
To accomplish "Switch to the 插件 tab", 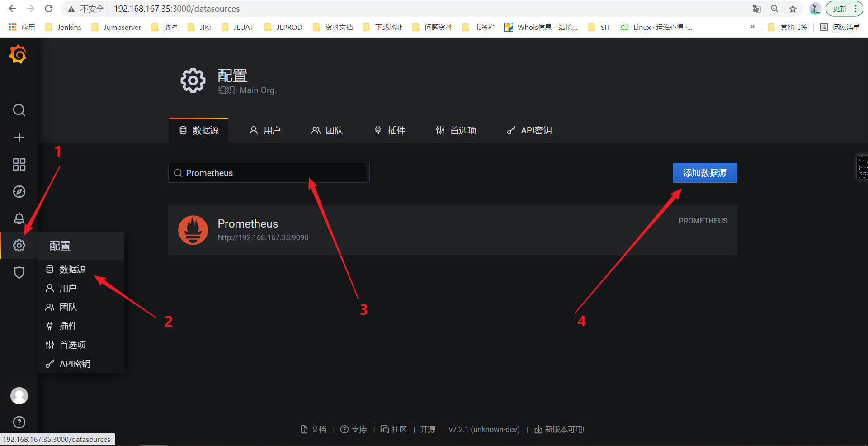I will click(x=389, y=130).
